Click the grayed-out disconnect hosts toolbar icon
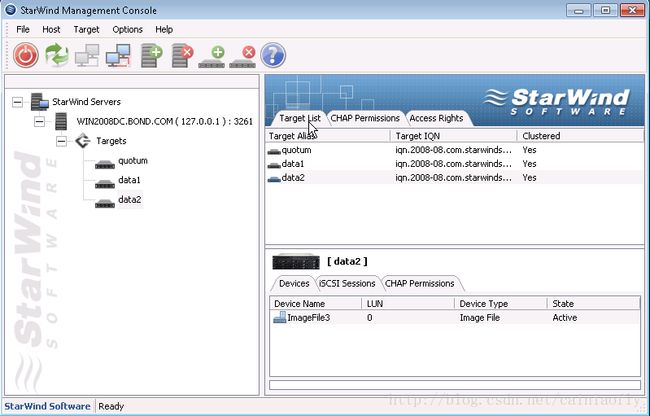650x416 pixels. [87, 55]
